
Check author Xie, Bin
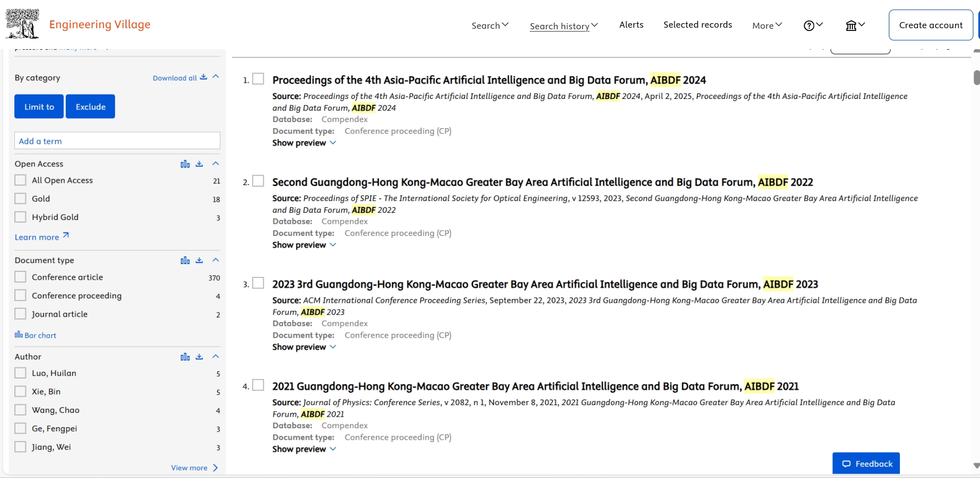click(x=20, y=391)
